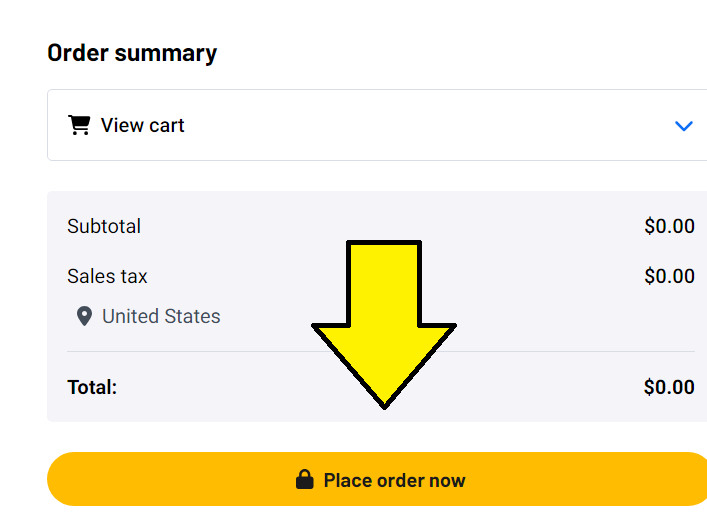Select the bold Total label

pyautogui.click(x=92, y=387)
